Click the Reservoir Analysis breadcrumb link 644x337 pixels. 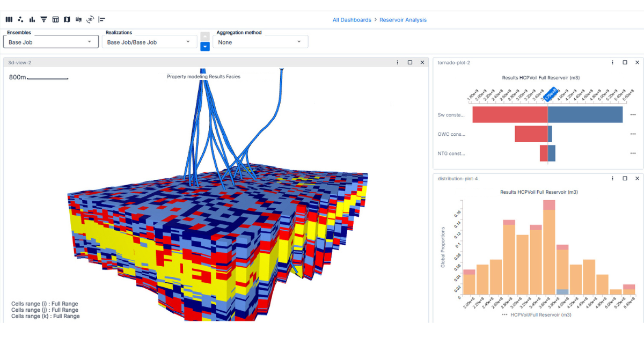point(403,20)
